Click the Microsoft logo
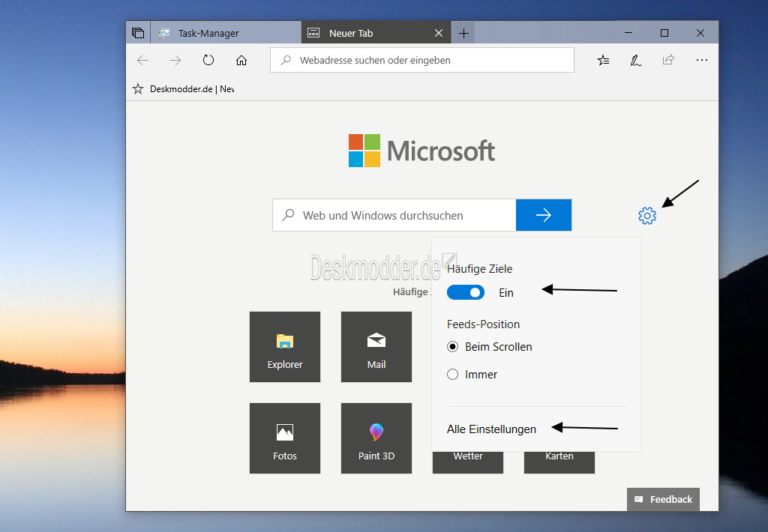 421,151
